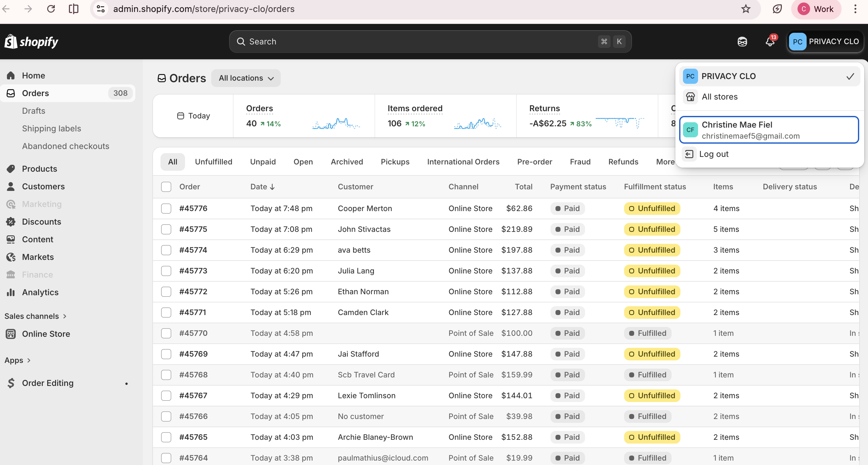Click the browser extension icon beside Work profile
This screenshot has height=465, width=868.
(777, 9)
